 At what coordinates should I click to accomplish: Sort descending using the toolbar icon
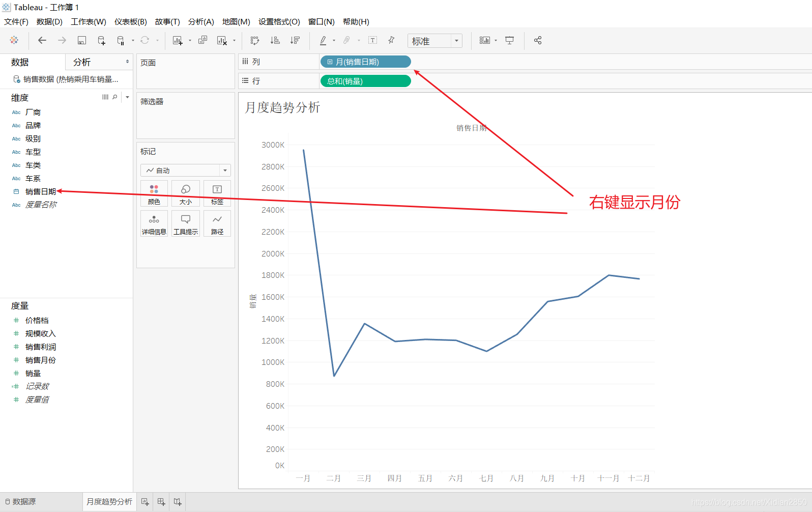295,40
